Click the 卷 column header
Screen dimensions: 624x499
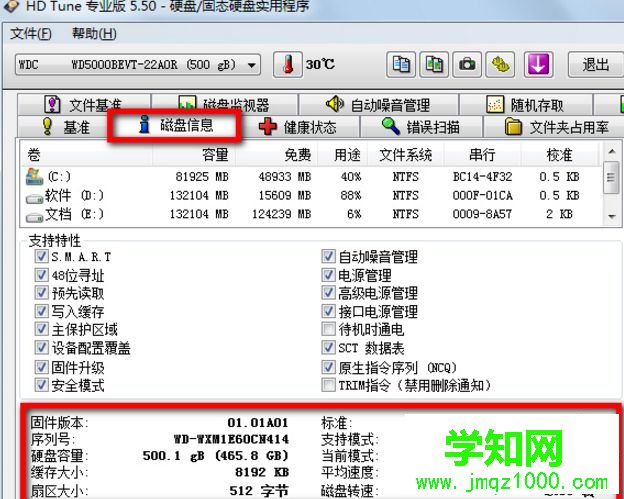click(x=87, y=154)
